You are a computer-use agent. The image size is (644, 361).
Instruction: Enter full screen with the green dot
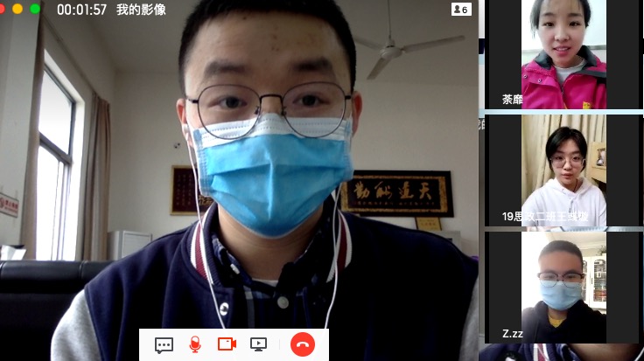[x=35, y=9]
